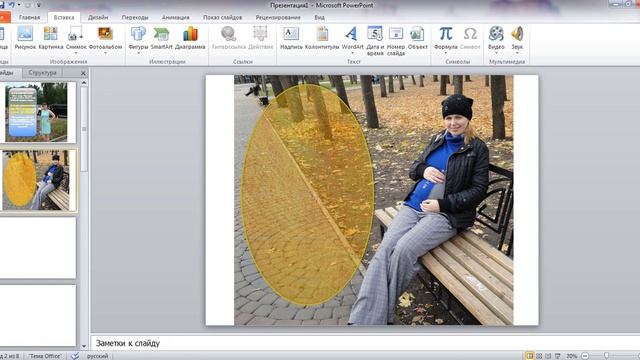640x360 pixels.
Task: Expand the Фотоальбом dropdown arrow
Action: point(105,53)
